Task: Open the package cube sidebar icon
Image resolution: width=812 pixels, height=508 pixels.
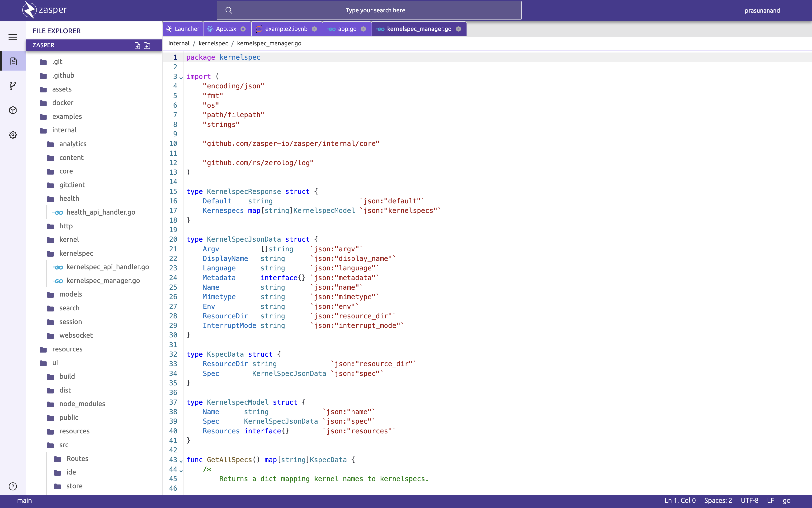Action: coord(13,110)
